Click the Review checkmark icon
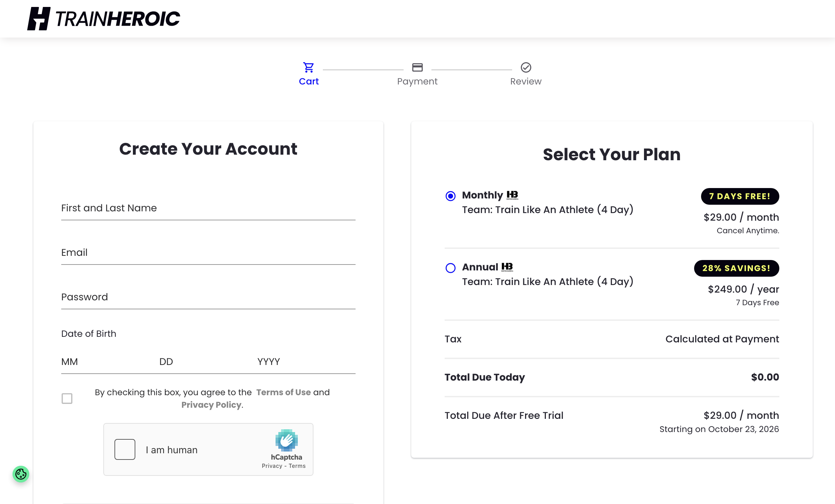Image resolution: width=835 pixels, height=504 pixels. 526,67
